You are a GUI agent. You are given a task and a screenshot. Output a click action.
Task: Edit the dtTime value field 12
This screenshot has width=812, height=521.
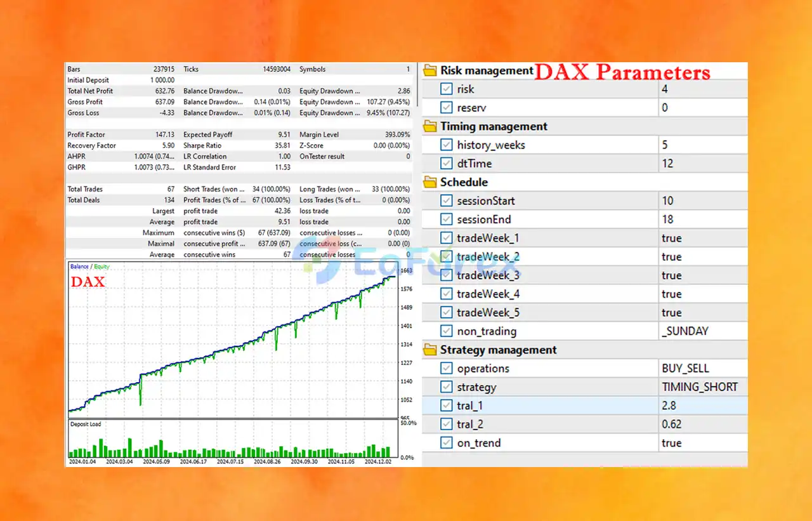(x=703, y=164)
